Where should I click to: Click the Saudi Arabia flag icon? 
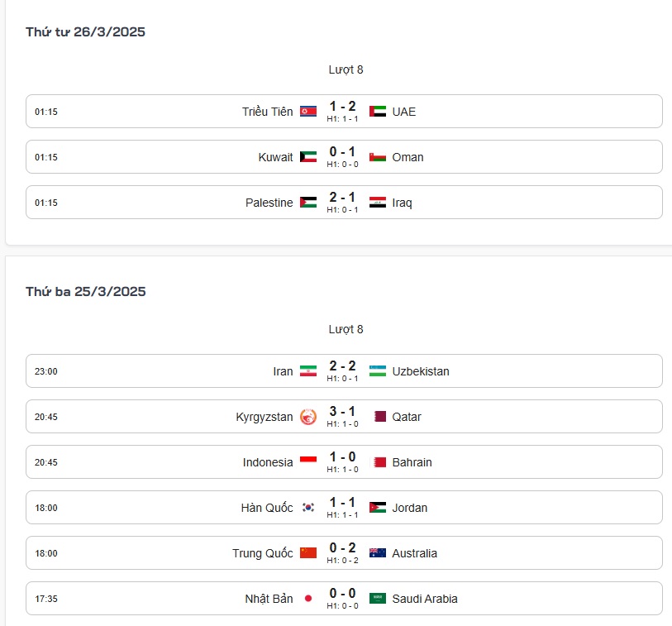point(378,599)
